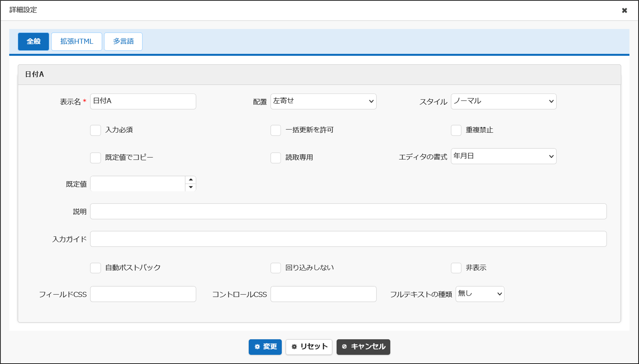The height and width of the screenshot is (364, 639).
Task: Enable the 読取専用 checkbox
Action: click(x=276, y=158)
